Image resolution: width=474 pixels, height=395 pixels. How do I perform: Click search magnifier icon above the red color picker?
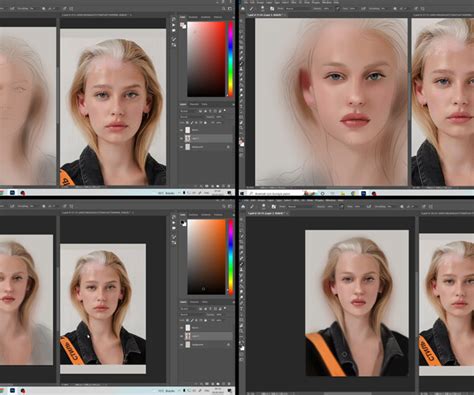[x=223, y=9]
